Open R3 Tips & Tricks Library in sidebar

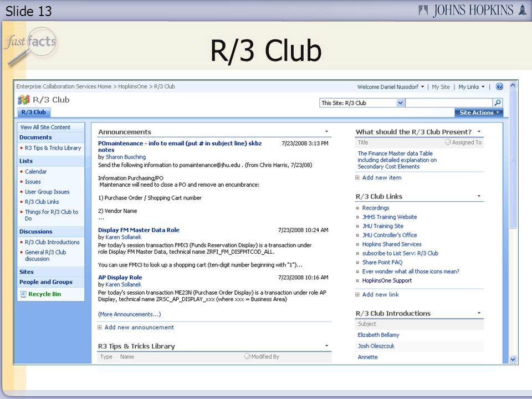(x=53, y=148)
